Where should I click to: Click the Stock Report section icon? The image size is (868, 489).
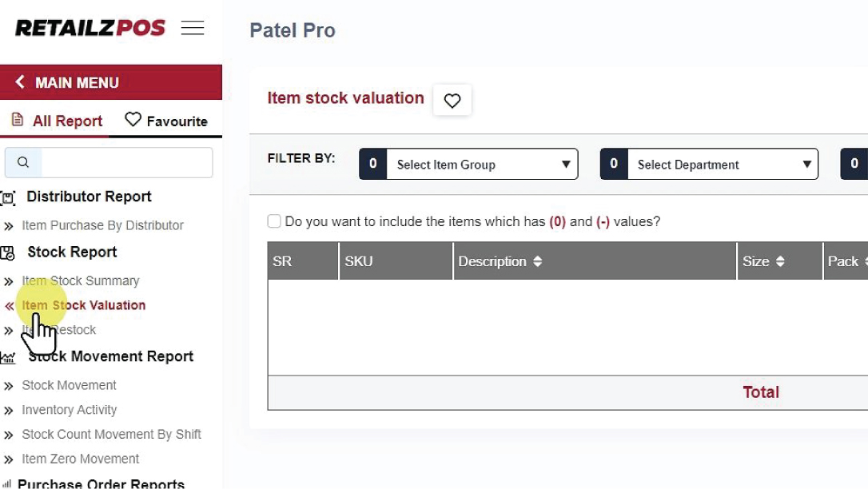click(8, 252)
